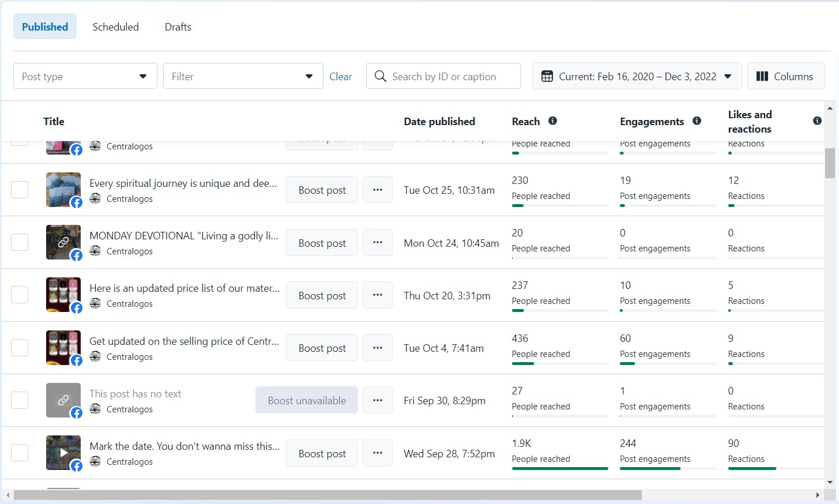This screenshot has height=504, width=839.
Task: Expand the Filter dropdown
Action: 243,76
